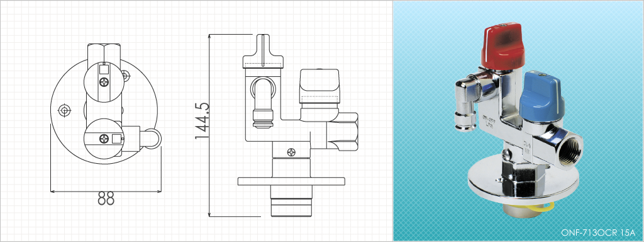The height and width of the screenshot is (242, 644).
Task: Click the screw on side view body
Action: tap(291, 152)
